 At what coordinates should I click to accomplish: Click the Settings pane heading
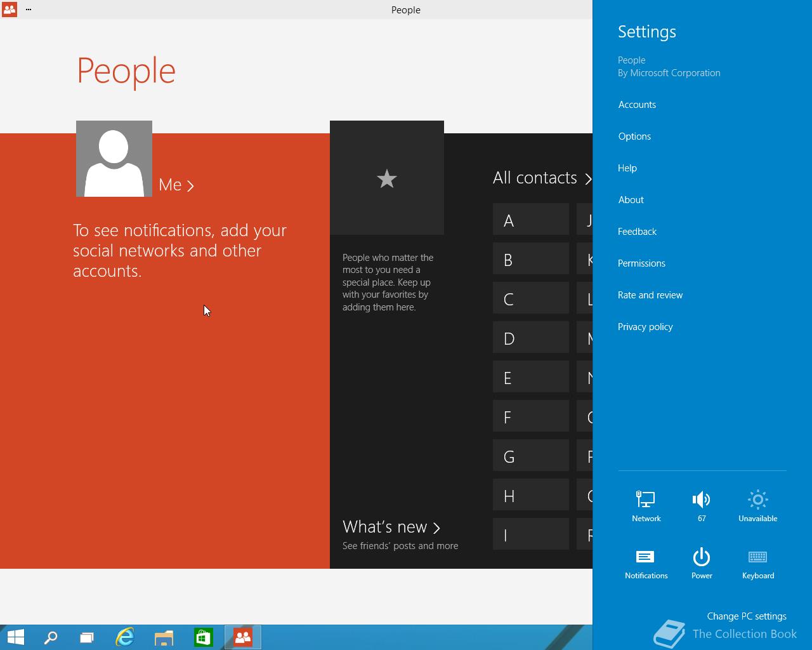647,32
